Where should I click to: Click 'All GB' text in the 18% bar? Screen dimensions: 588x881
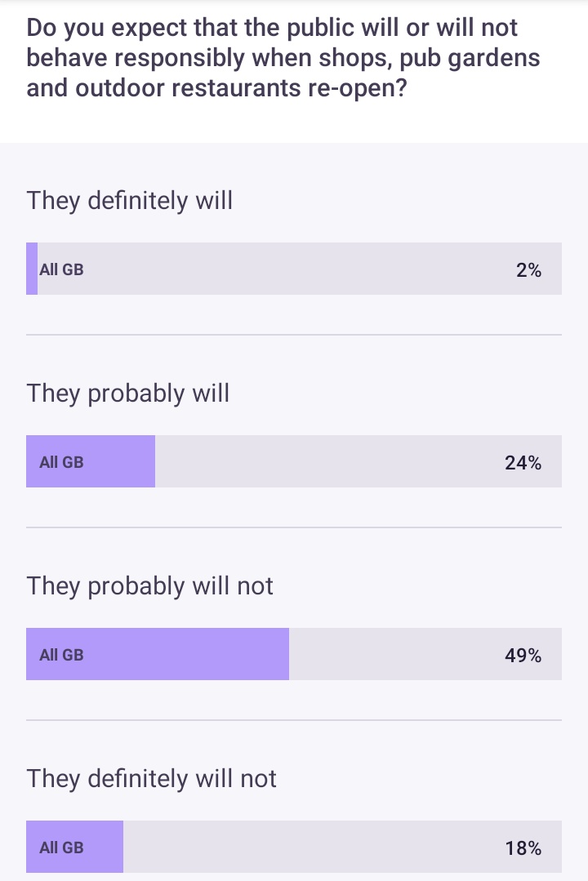(61, 848)
